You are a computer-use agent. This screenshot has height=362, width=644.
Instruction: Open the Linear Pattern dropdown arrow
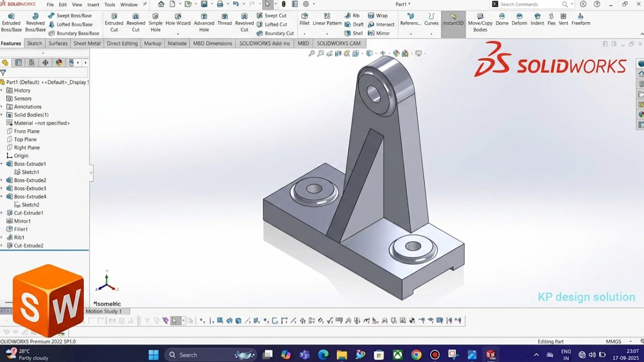coord(327,34)
